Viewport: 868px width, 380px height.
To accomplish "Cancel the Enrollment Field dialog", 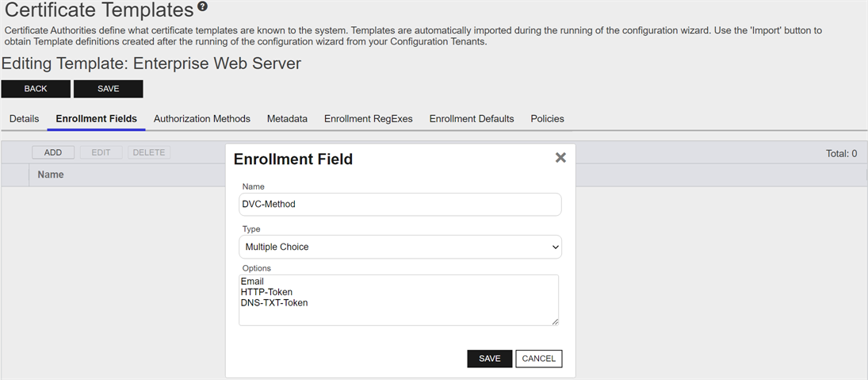I will [538, 359].
